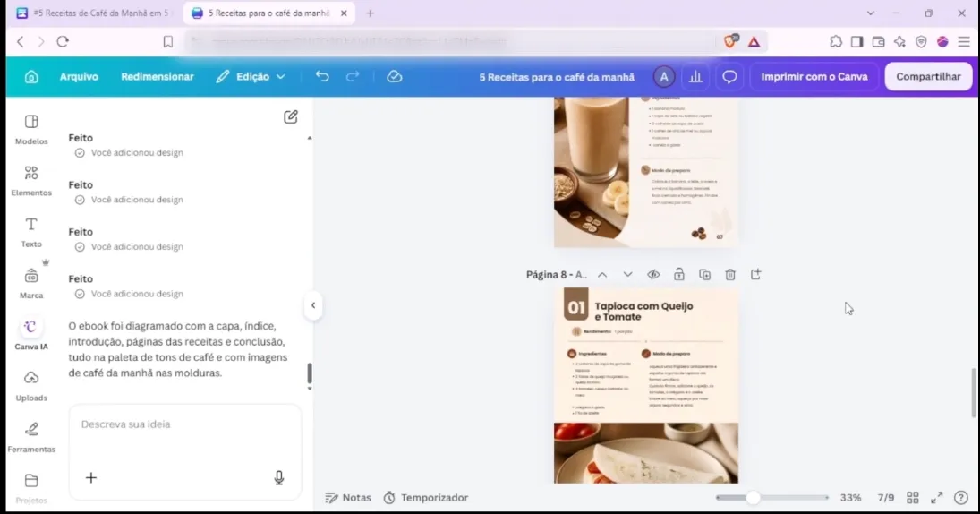Bookmark this page in the browser
The image size is (980, 514).
coord(167,42)
